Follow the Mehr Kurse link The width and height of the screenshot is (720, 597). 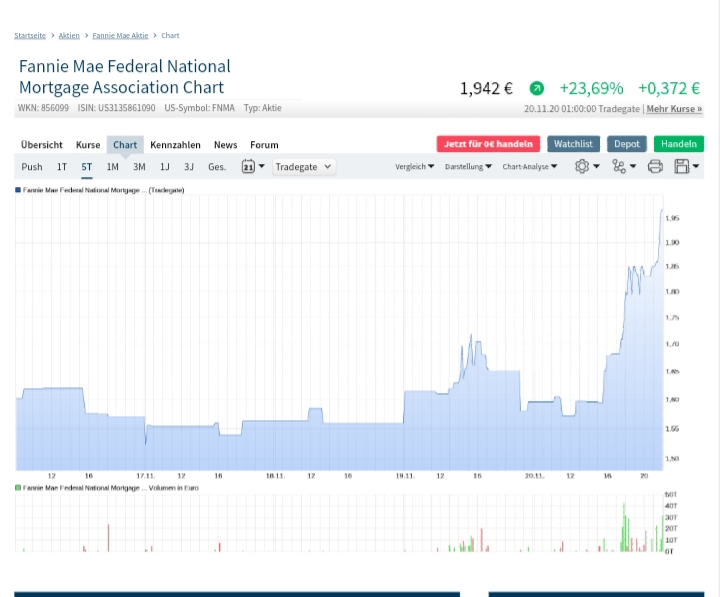(674, 109)
